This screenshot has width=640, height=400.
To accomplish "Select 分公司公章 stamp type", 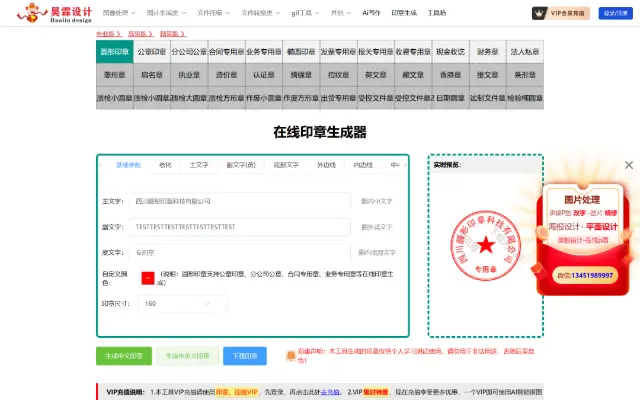I will [189, 52].
